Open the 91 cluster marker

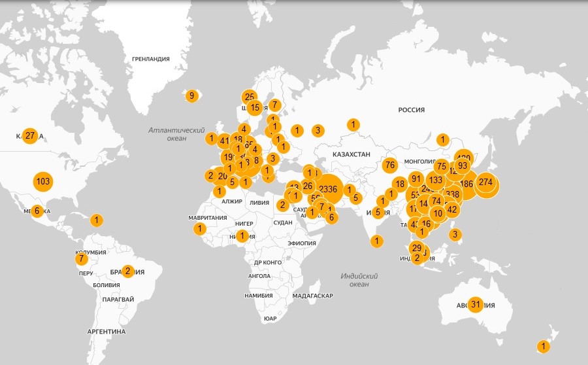tap(416, 179)
